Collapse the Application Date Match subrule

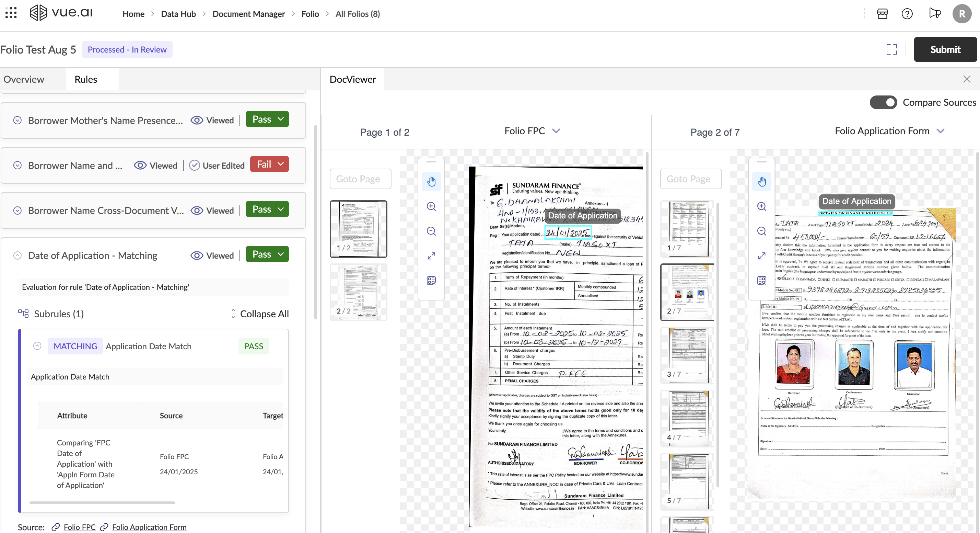coord(37,346)
